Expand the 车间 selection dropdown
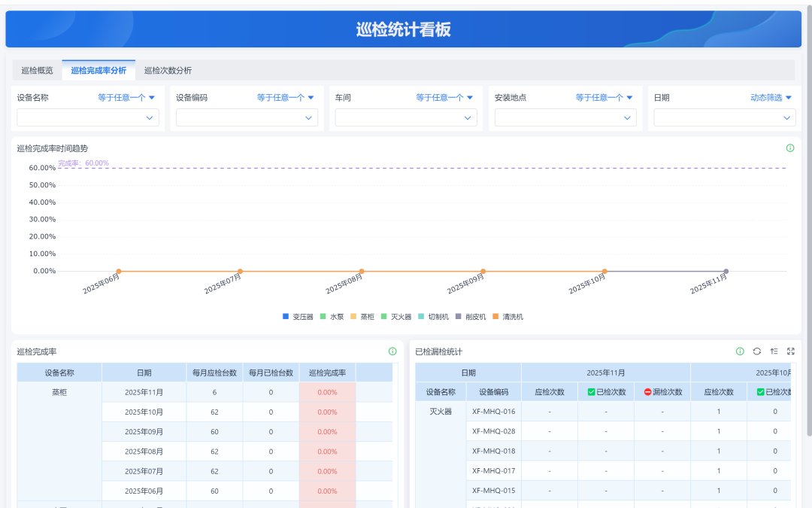The image size is (812, 508). pos(405,117)
